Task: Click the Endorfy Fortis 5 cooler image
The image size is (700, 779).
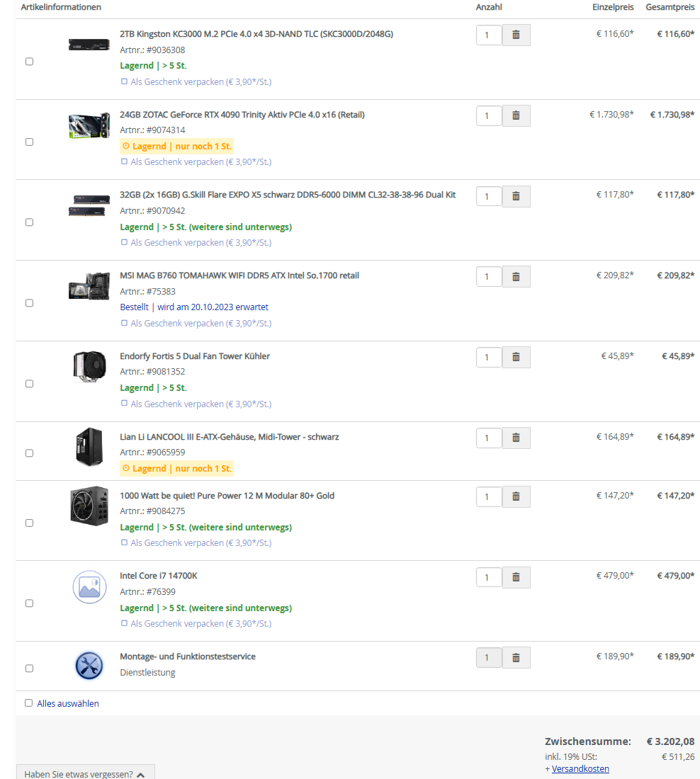Action: point(89,366)
